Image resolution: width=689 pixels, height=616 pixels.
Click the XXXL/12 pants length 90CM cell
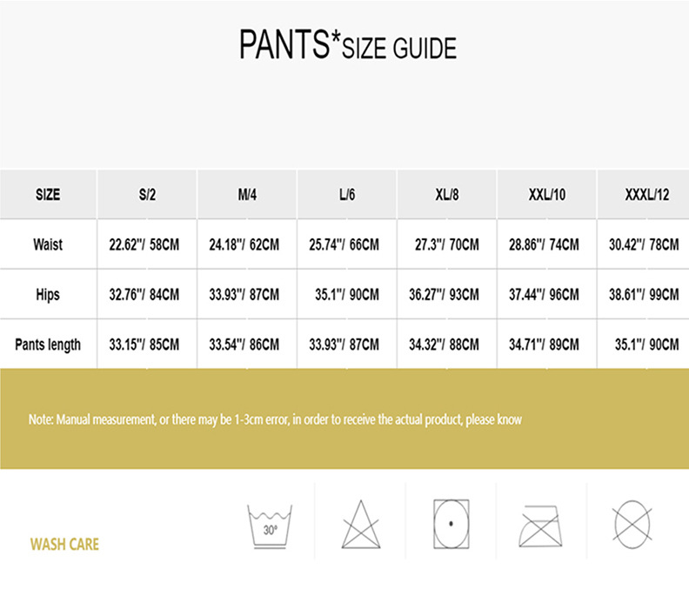coord(646,345)
